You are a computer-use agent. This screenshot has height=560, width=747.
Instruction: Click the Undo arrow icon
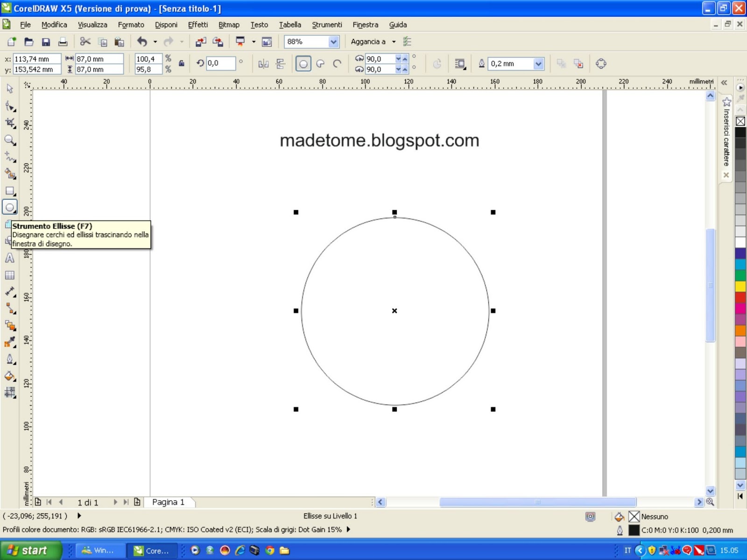click(142, 42)
